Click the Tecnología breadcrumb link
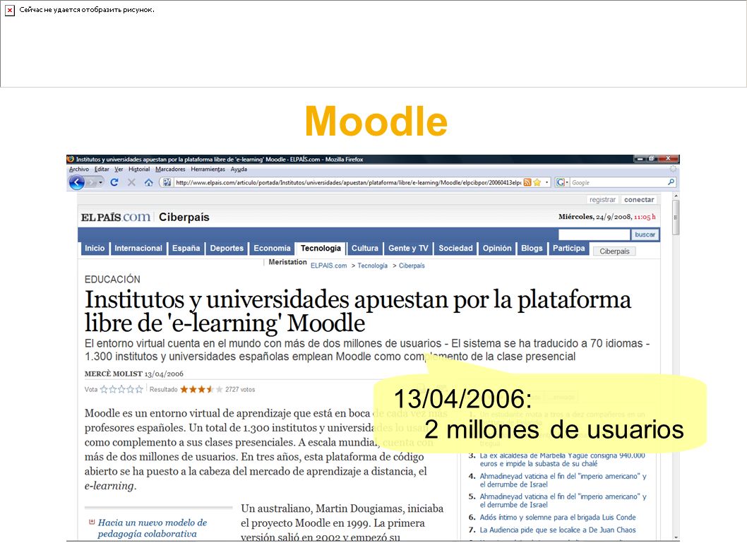This screenshot has height=560, width=747. (373, 266)
